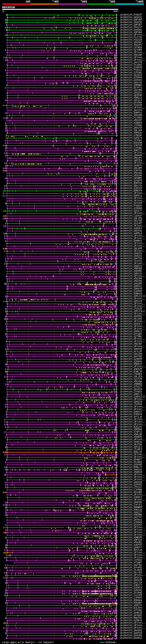Click the UniRef100_Q9XIL9 label
Viewport: 146px width, 644px height.
point(131,100)
